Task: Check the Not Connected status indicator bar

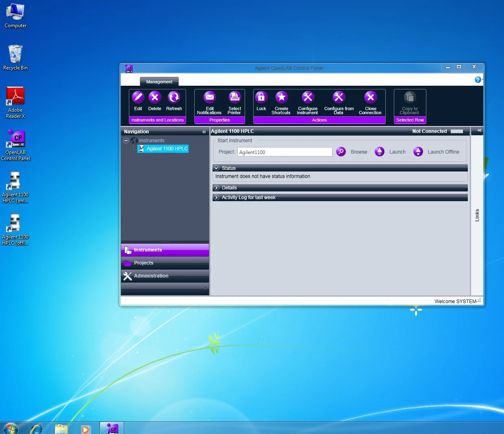Action: [456, 131]
